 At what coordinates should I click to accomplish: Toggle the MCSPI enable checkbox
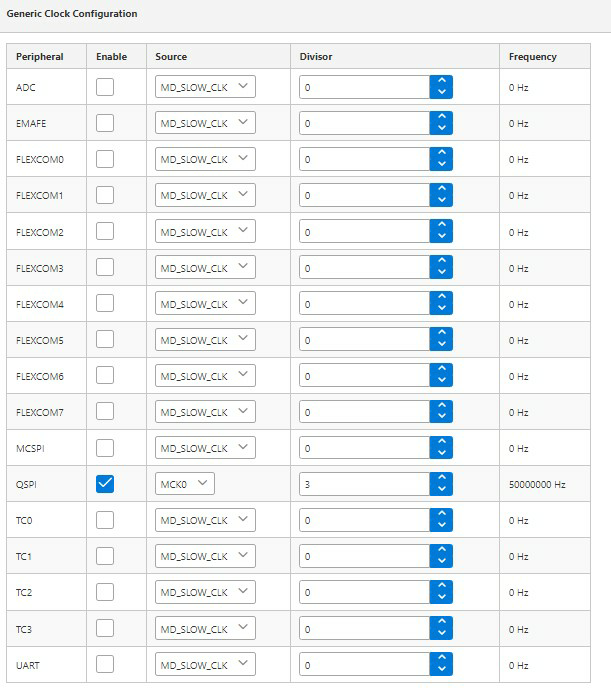105,448
